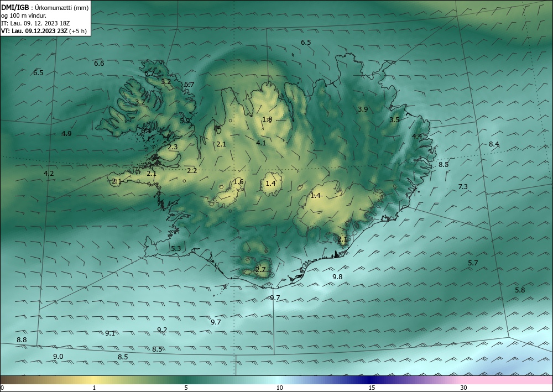
Task: Click the 8.8 value on the map
Action: 22,340
